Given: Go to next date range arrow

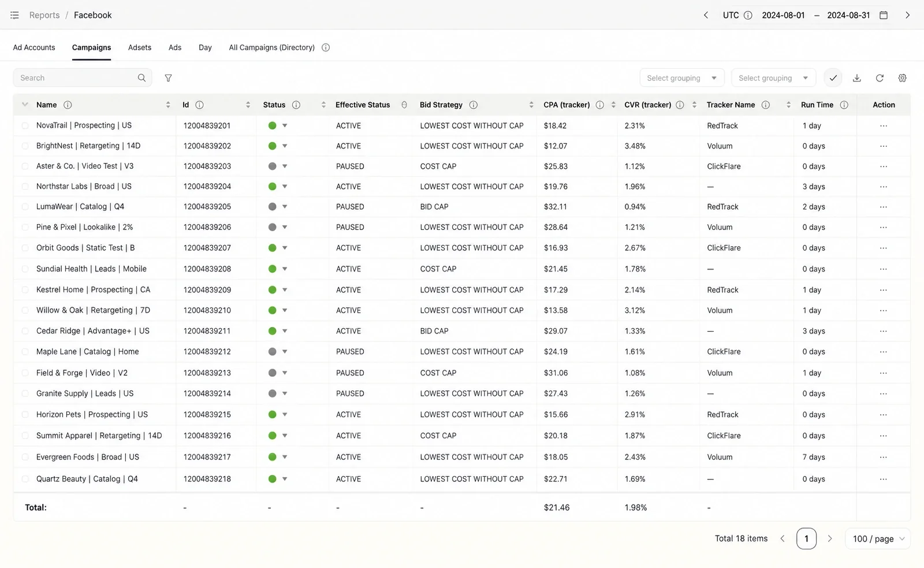Looking at the screenshot, I should click(907, 15).
